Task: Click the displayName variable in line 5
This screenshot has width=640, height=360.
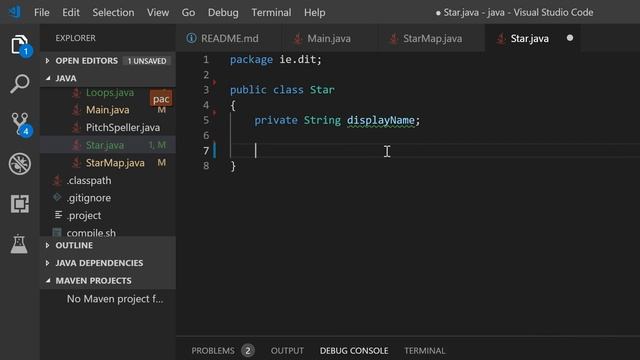Action: coord(380,120)
